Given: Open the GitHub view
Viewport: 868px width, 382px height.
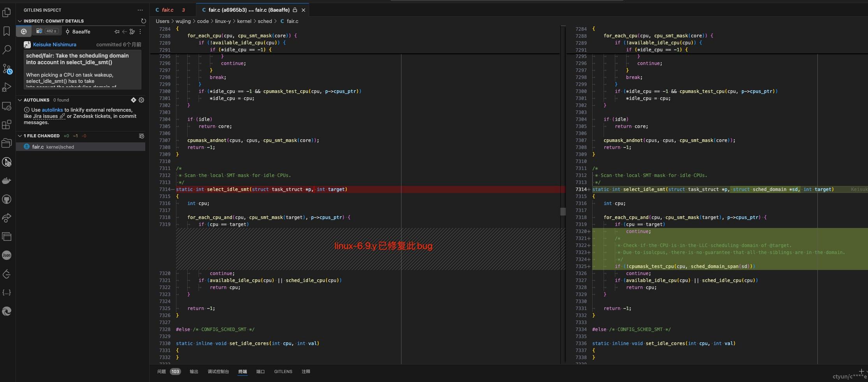Looking at the screenshot, I should coord(7,199).
